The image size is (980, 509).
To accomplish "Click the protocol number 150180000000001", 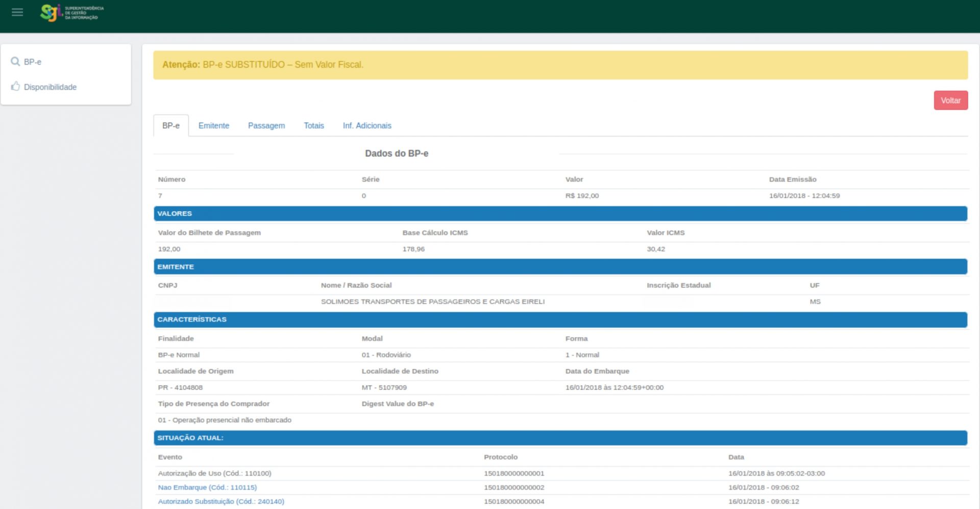I will [x=513, y=473].
